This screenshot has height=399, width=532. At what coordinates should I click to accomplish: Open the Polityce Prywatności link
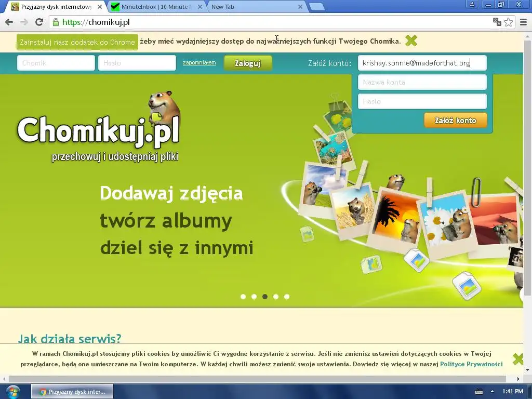pos(471,364)
